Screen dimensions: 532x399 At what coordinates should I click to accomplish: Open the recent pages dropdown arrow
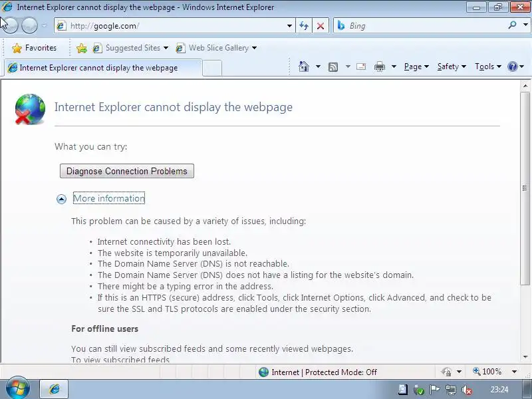tap(44, 25)
